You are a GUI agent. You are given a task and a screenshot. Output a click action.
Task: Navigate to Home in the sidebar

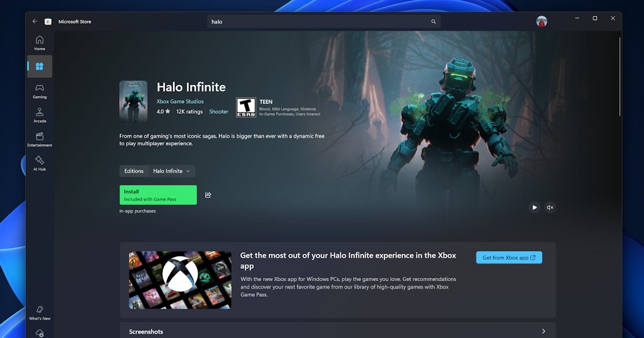(x=39, y=42)
